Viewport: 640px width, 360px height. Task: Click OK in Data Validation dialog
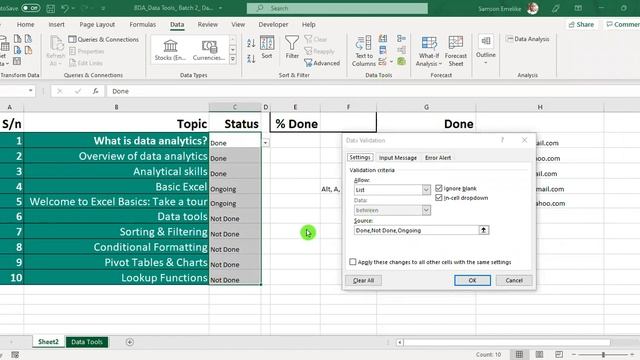[472, 280]
